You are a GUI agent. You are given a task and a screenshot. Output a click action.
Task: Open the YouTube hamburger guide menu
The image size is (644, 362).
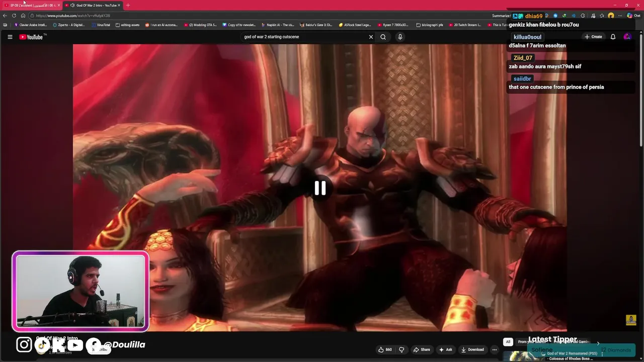click(x=10, y=37)
